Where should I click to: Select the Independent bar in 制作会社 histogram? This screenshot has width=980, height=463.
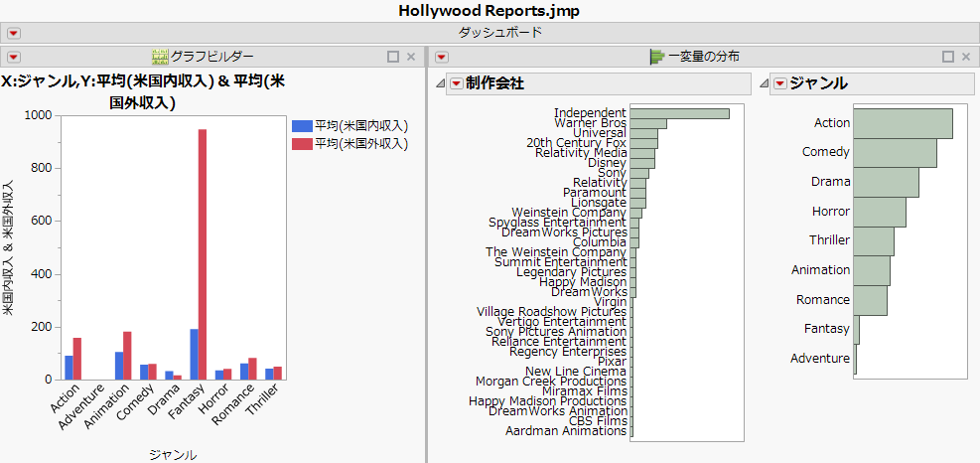[x=679, y=113]
